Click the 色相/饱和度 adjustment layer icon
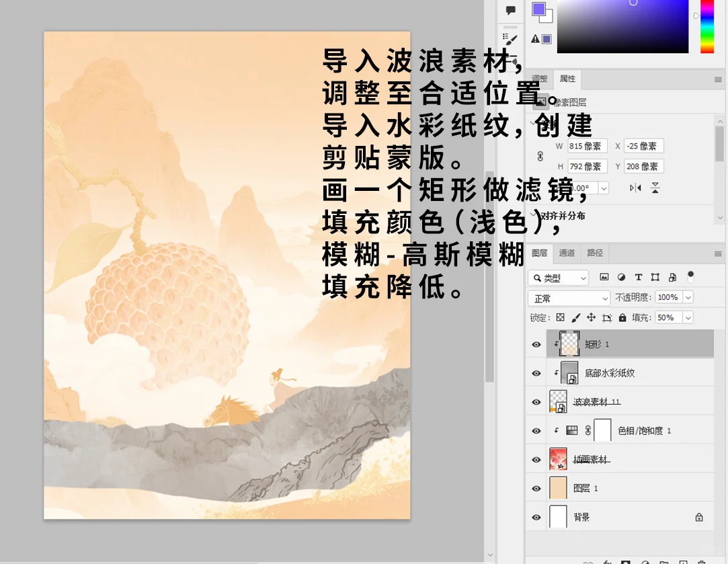This screenshot has width=728, height=564. (572, 430)
